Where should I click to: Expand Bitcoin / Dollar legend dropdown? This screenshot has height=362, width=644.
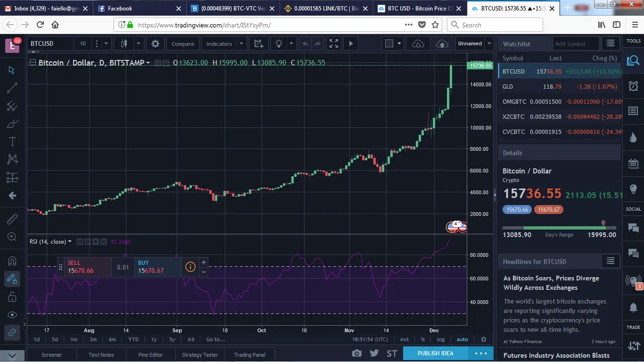148,63
